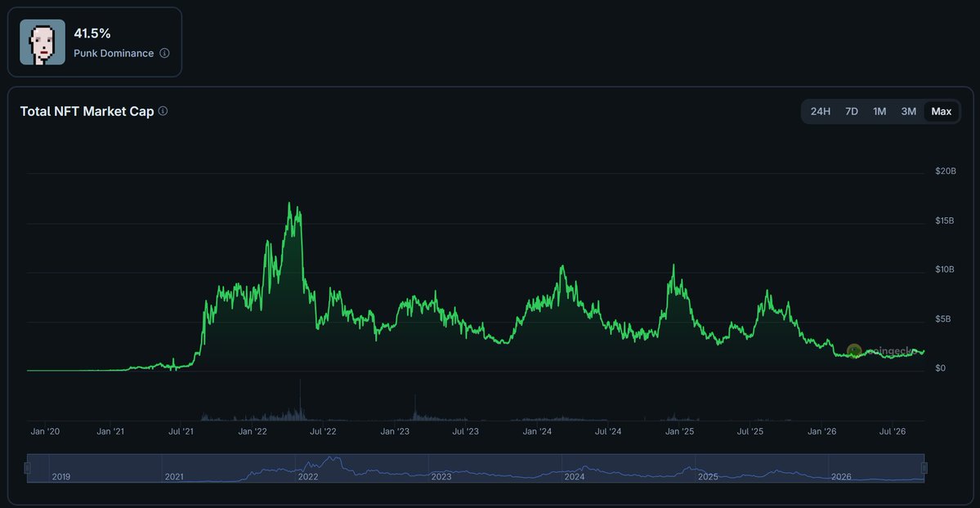The height and width of the screenshot is (508, 980).
Task: Click the Jan '23 axis label
Action: tap(395, 431)
